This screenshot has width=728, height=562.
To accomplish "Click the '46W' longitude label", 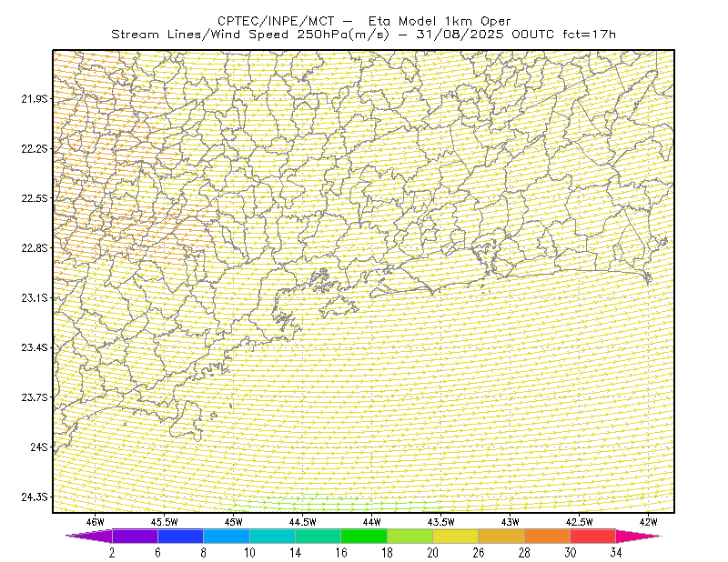I will pos(96,522).
